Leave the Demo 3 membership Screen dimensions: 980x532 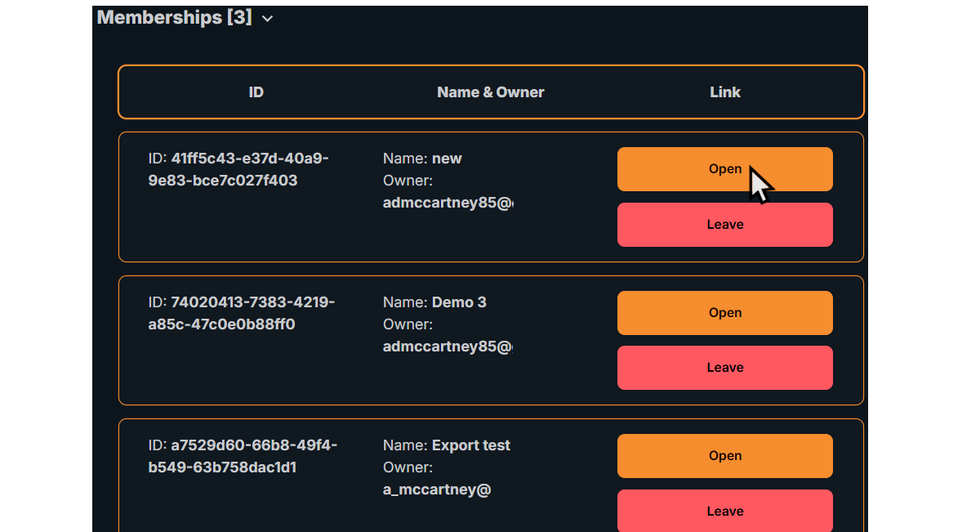pos(724,368)
